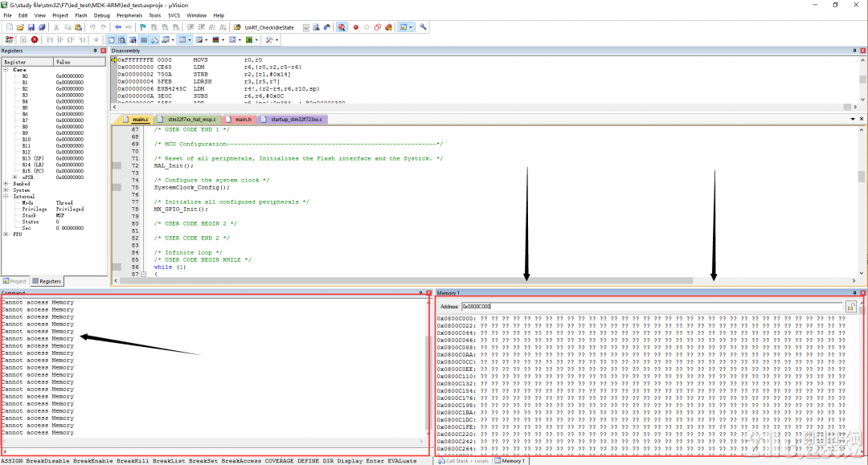The image size is (868, 465).
Task: Toggle the Symbols Window view
Action: [x=133, y=40]
